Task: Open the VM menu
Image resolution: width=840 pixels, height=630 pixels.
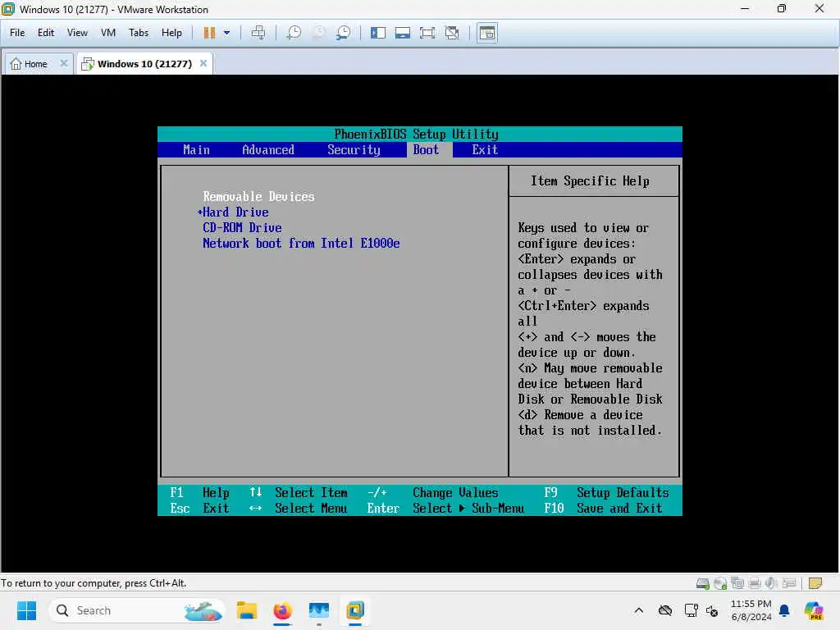Action: coord(108,33)
